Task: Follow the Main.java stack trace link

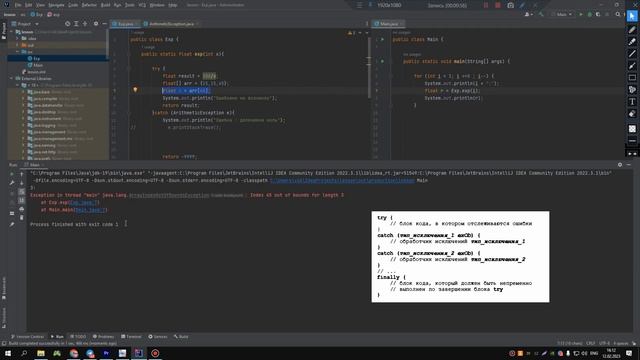Action: click(91, 210)
